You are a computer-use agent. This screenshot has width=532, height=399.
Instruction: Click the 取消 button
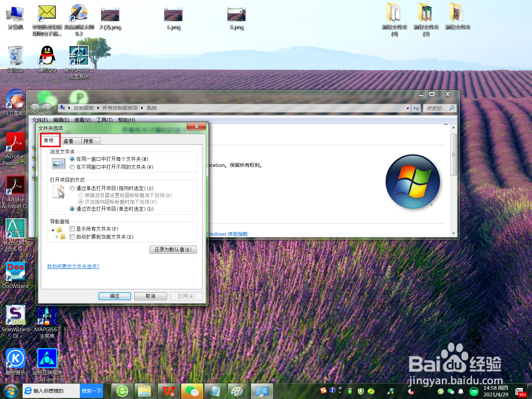tap(150, 296)
